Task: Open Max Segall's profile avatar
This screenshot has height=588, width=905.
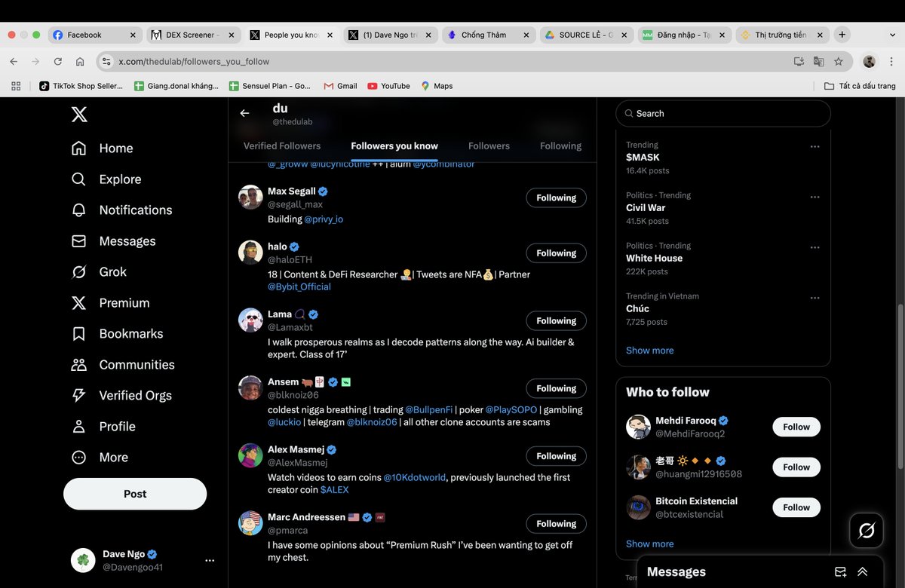Action: 250,198
